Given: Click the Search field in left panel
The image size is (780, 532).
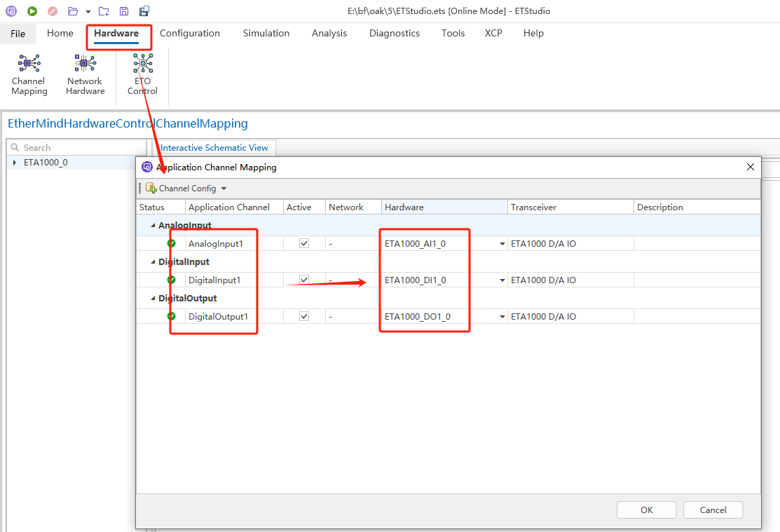Looking at the screenshot, I should click(77, 147).
